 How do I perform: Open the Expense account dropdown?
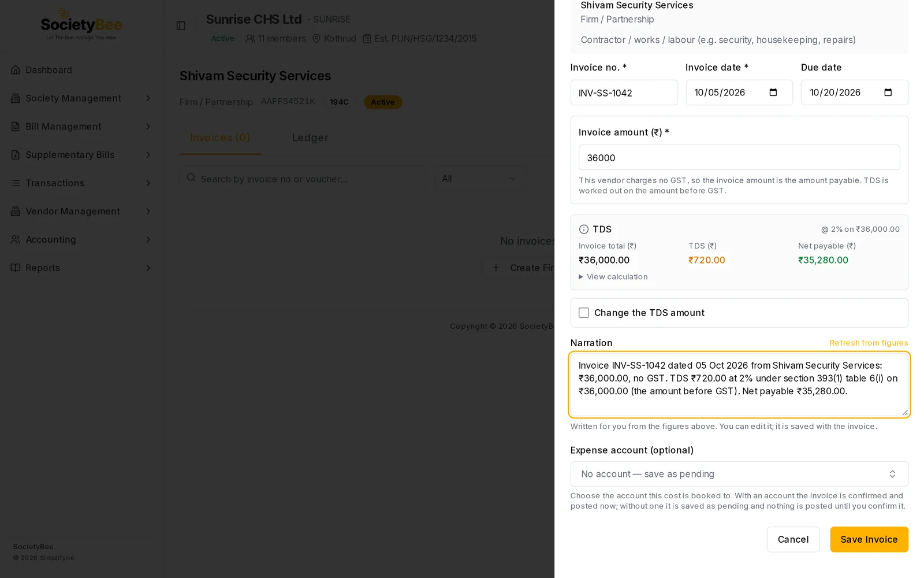click(739, 474)
